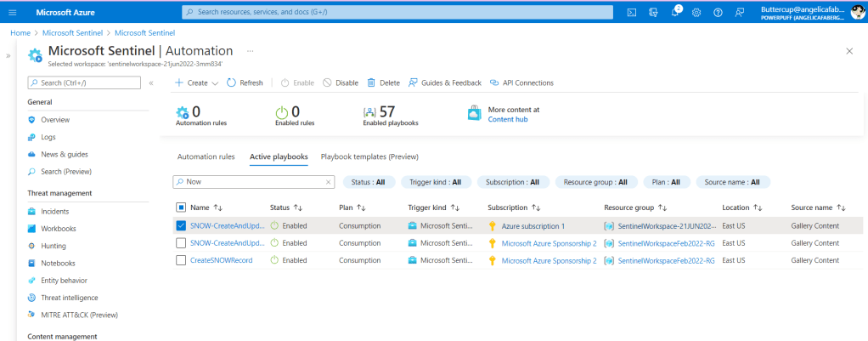The image size is (868, 341).
Task: Switch to the Automation rules tab
Action: pyautogui.click(x=206, y=156)
